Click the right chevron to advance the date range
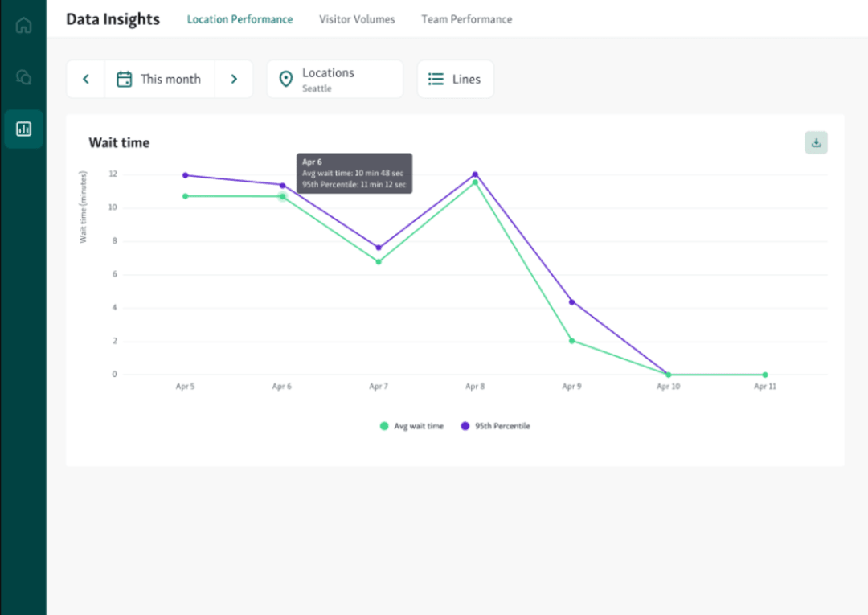868x615 pixels. [234, 79]
